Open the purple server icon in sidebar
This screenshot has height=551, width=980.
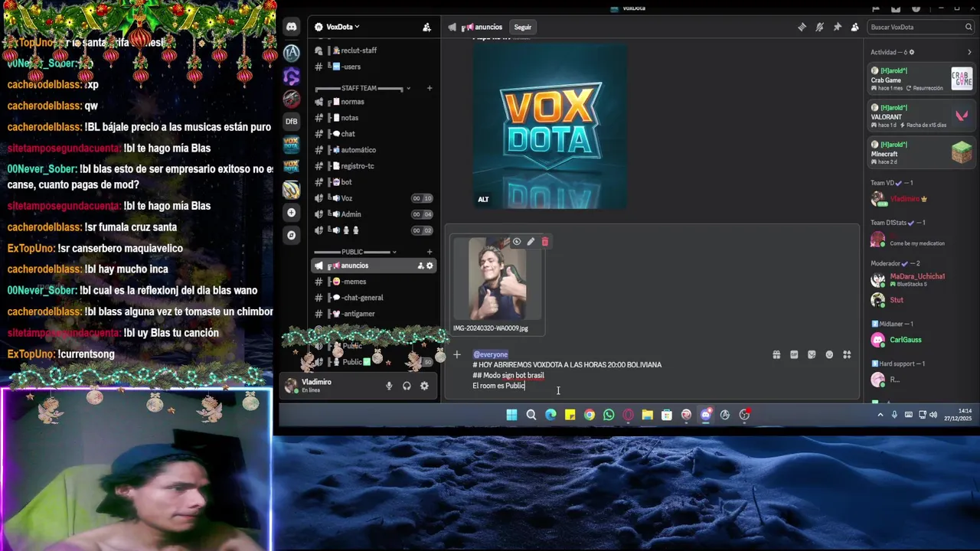(x=292, y=76)
